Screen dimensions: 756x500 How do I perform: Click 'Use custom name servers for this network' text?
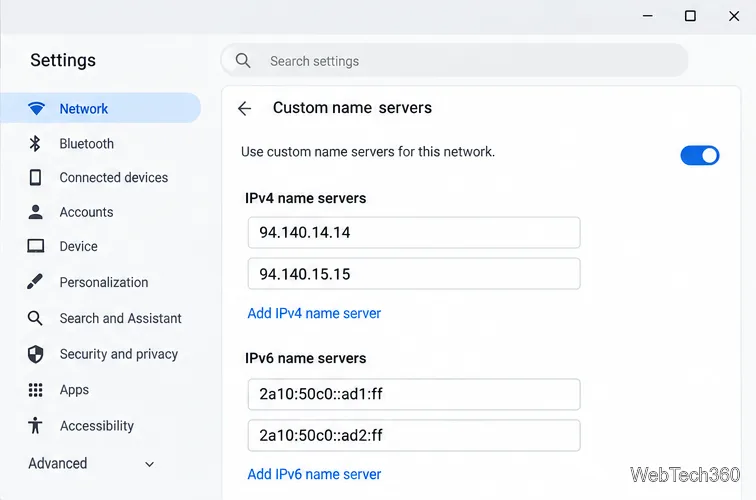(368, 152)
